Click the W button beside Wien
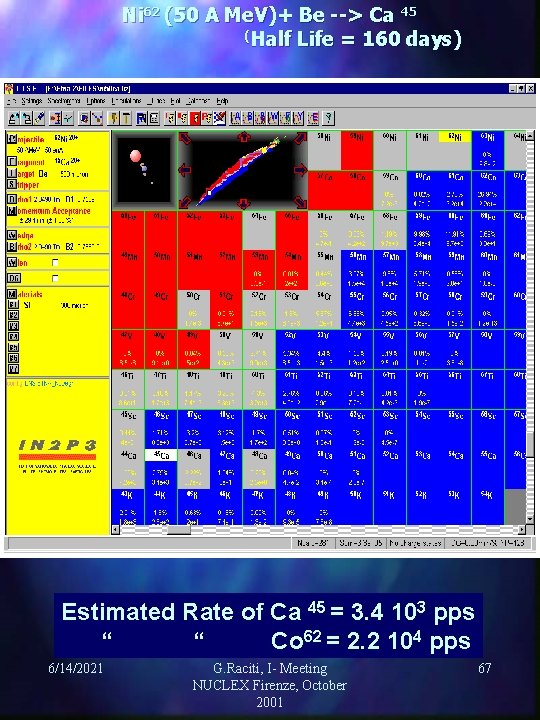 pyautogui.click(x=11, y=263)
